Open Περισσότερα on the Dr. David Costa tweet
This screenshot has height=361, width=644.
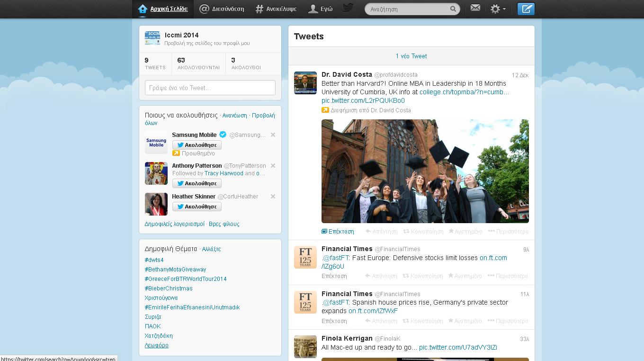click(x=508, y=232)
